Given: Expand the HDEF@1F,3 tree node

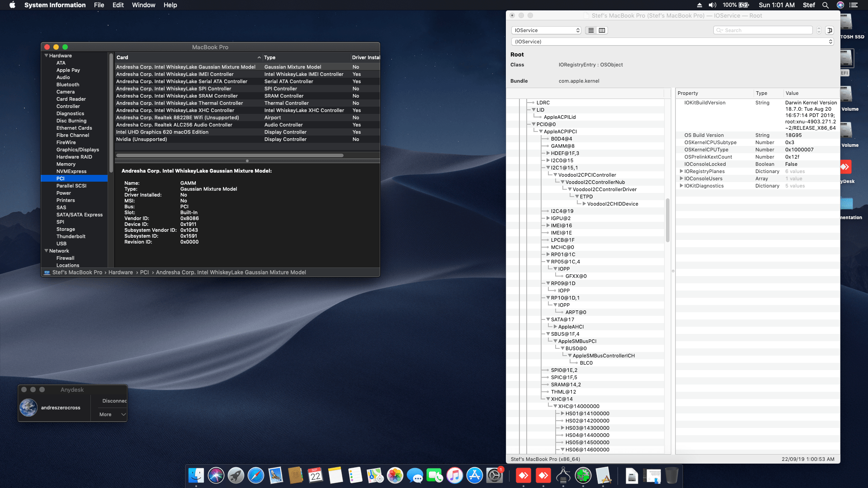Looking at the screenshot, I should (548, 153).
